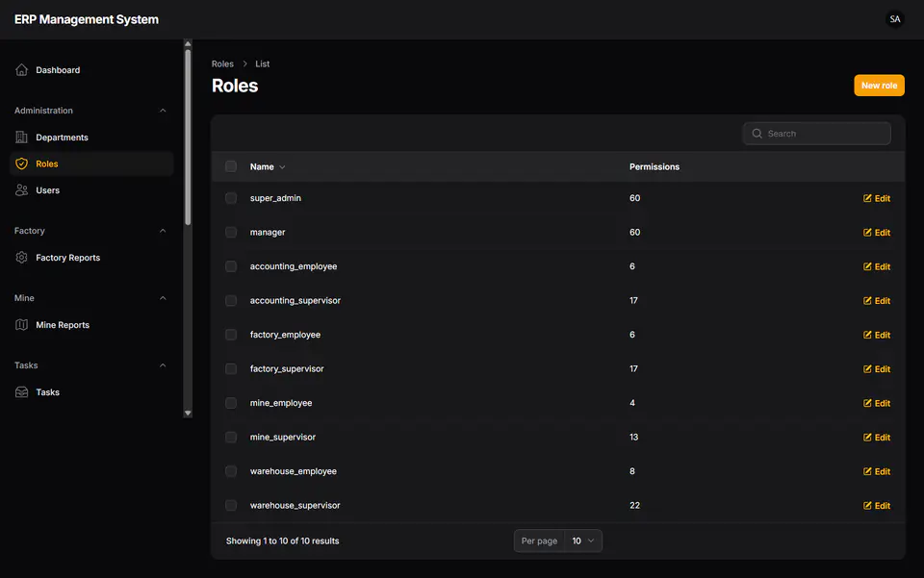Screen dimensions: 924x578
Task: Toggle the select-all checkbox in the table header
Action: 231,166
